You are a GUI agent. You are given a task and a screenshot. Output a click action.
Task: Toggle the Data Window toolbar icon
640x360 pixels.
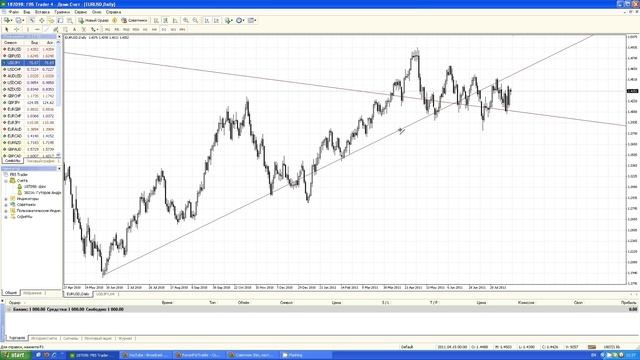click(x=42, y=20)
